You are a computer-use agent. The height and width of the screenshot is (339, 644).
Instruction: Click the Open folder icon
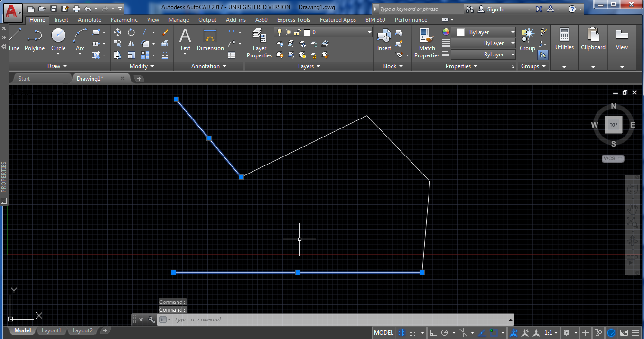click(x=42, y=9)
